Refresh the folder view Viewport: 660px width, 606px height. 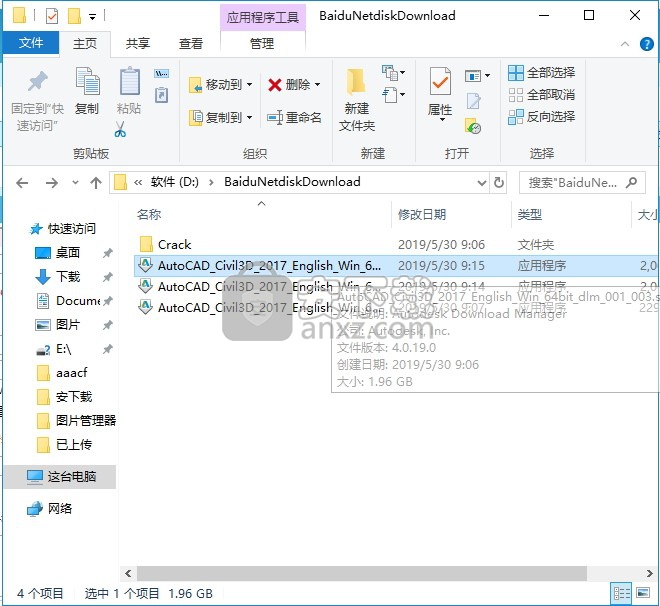[499, 183]
